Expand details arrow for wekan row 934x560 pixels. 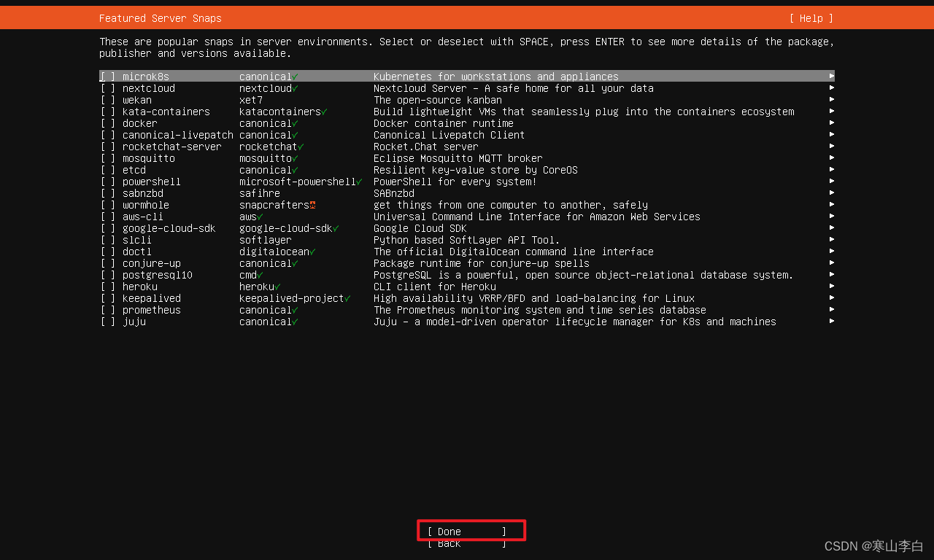pos(832,100)
